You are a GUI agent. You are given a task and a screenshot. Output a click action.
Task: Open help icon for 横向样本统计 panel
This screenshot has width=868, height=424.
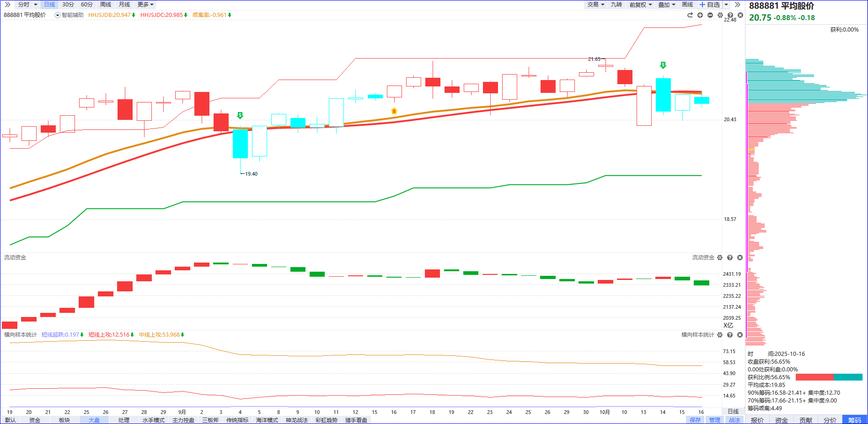730,335
